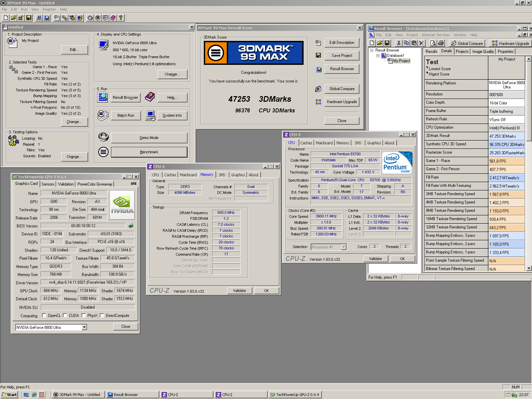Click the New project icon in 3DMark toolbar
The width and height of the screenshot is (532, 399).
click(x=6, y=18)
